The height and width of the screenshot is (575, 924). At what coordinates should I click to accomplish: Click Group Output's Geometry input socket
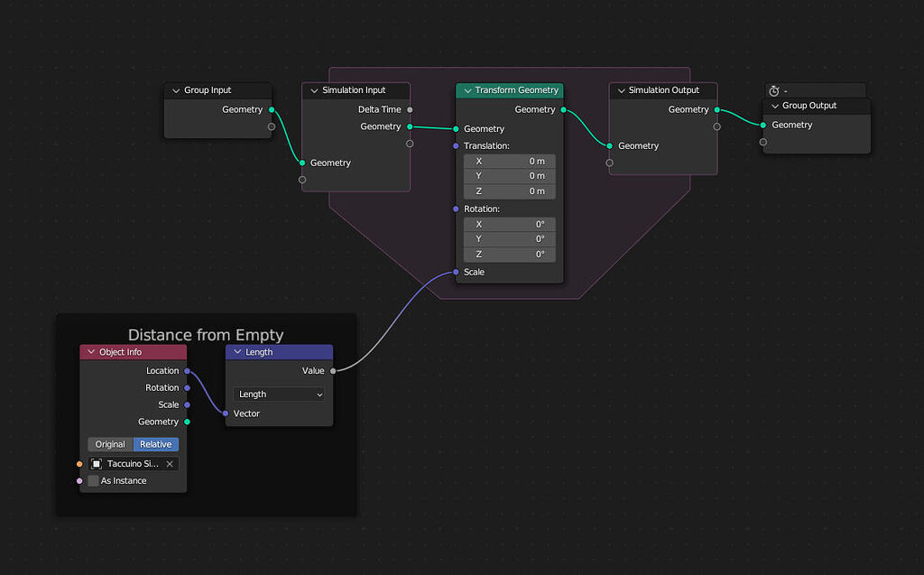click(x=763, y=125)
